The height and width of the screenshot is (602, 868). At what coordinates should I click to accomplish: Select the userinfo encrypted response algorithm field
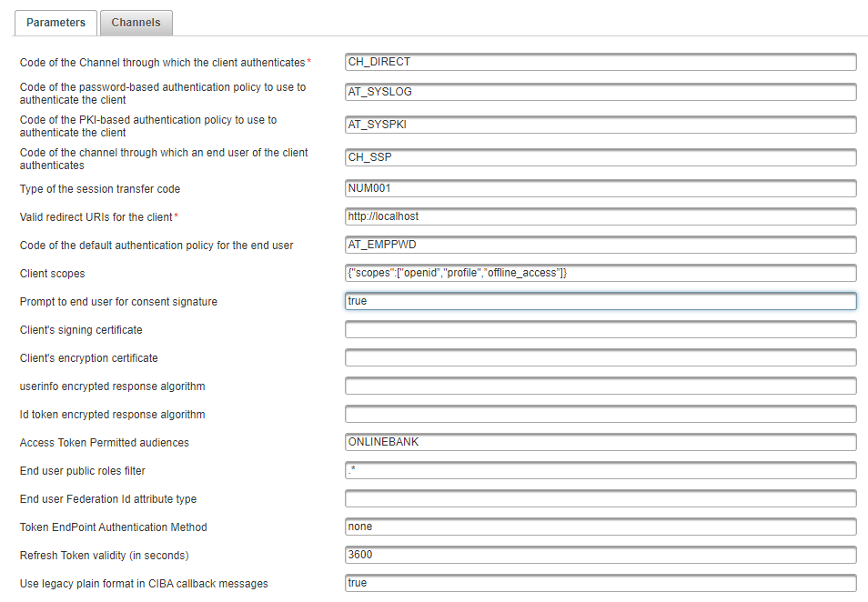pyautogui.click(x=600, y=386)
